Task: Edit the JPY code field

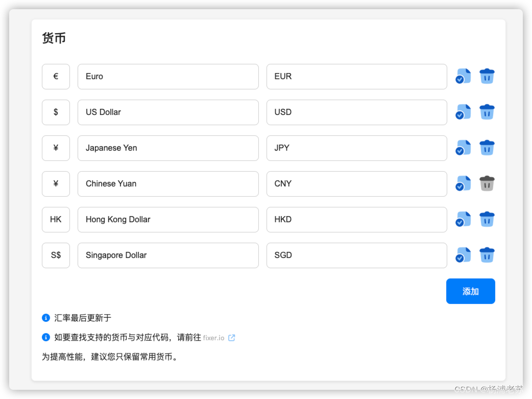Action: 356,148
